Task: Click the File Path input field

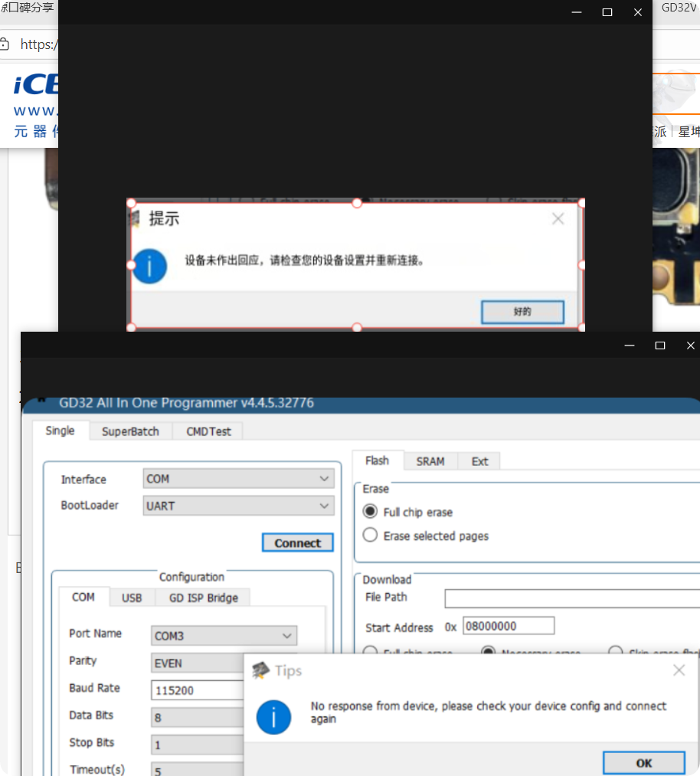Action: tap(571, 598)
